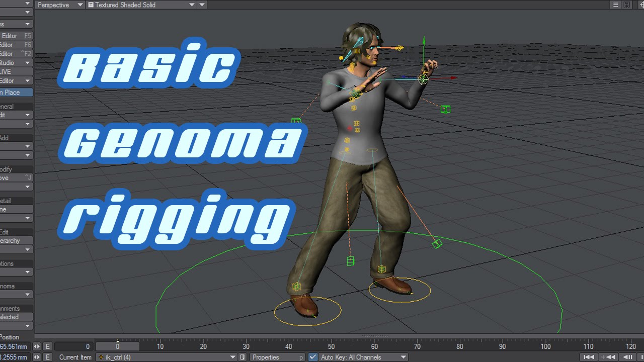Click the downward-arrow bracket icon at top right
644x362 pixels.
(x=627, y=5)
